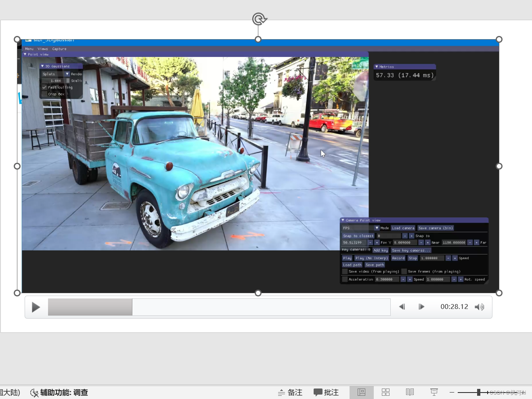Open comments via the 批注 icon
This screenshot has width=532, height=399.
326,392
